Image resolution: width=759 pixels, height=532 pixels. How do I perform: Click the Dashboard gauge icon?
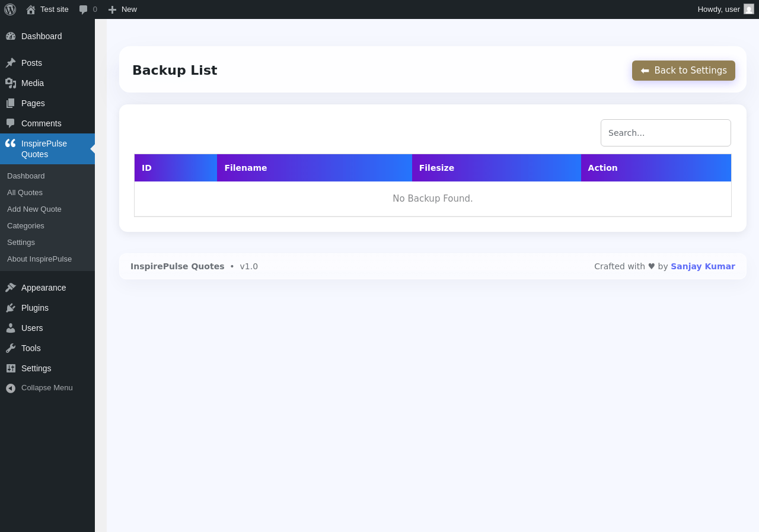coord(11,36)
